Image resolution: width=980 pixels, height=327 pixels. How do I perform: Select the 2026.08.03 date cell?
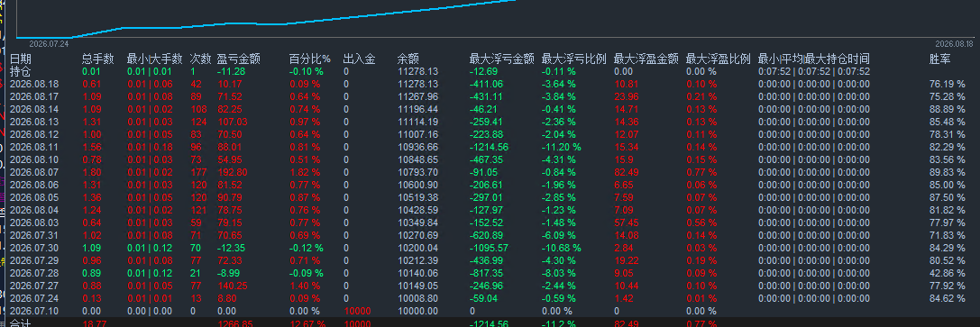35,223
